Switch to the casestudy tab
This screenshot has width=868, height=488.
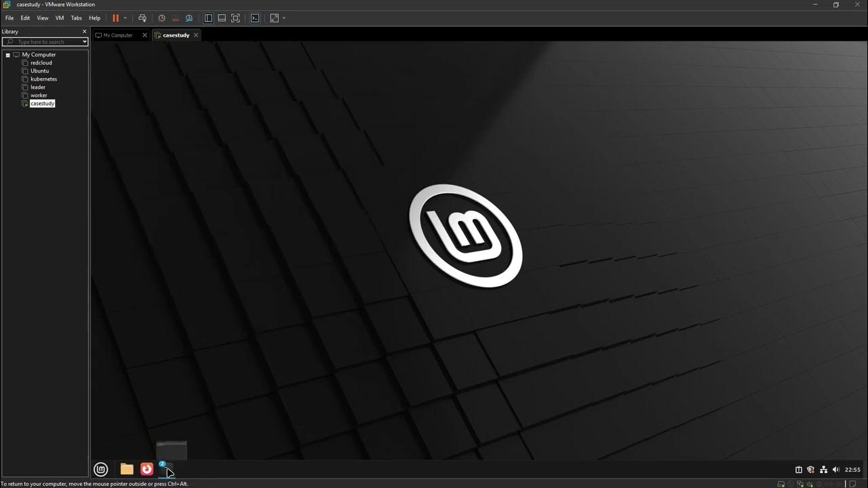(176, 35)
